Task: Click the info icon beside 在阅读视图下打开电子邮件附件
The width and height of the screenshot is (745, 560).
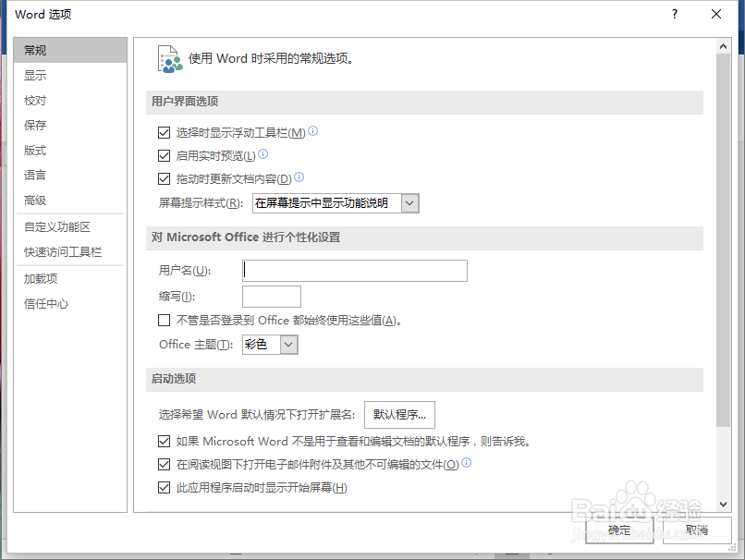Action: 466,462
